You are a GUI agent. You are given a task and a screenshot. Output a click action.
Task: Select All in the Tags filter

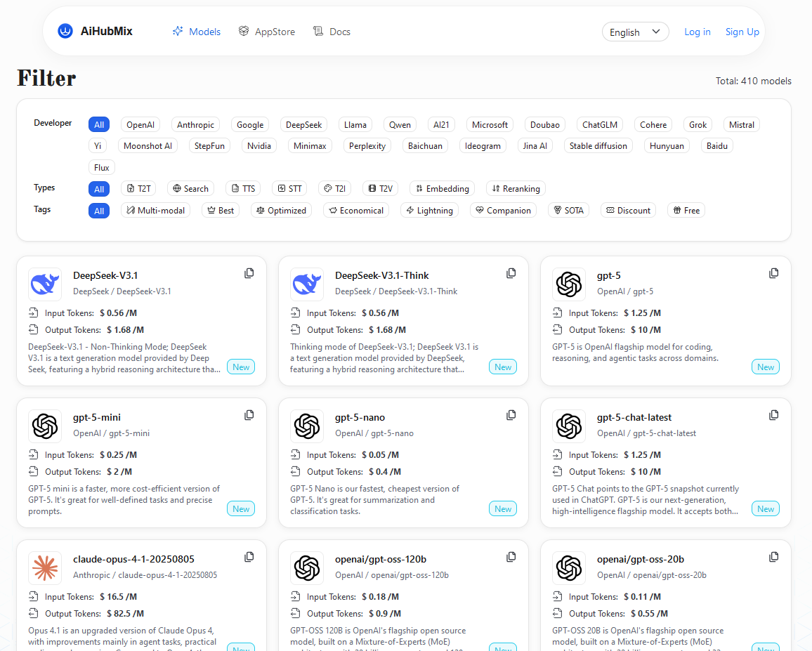[99, 211]
